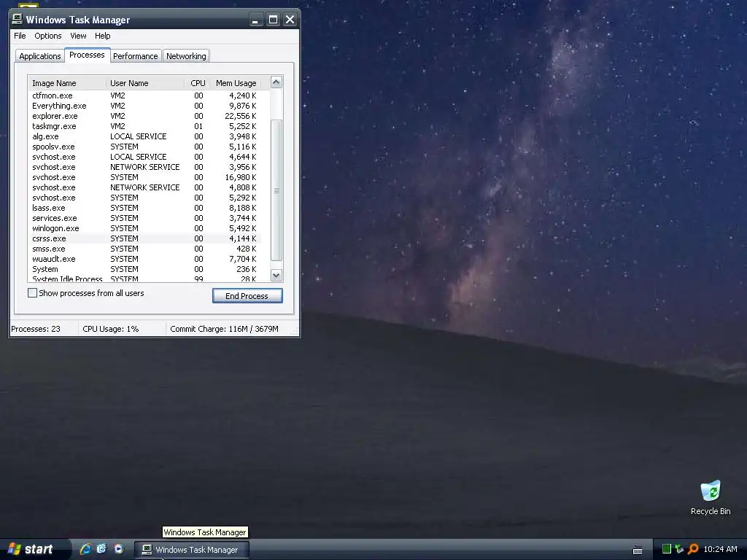Select the Processes tab

coord(88,55)
